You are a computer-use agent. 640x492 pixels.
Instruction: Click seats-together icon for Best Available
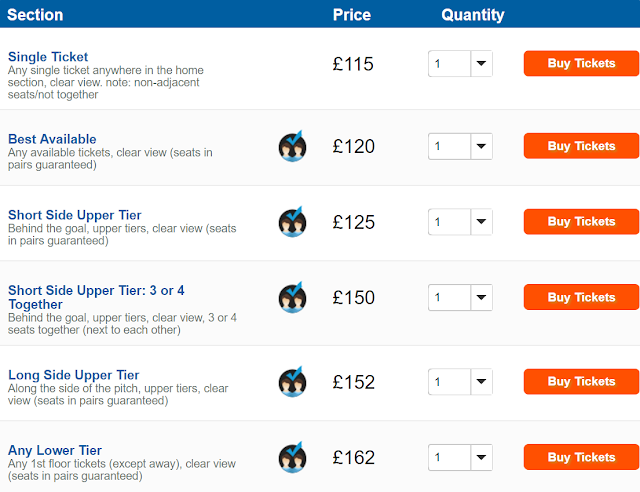pos(292,146)
